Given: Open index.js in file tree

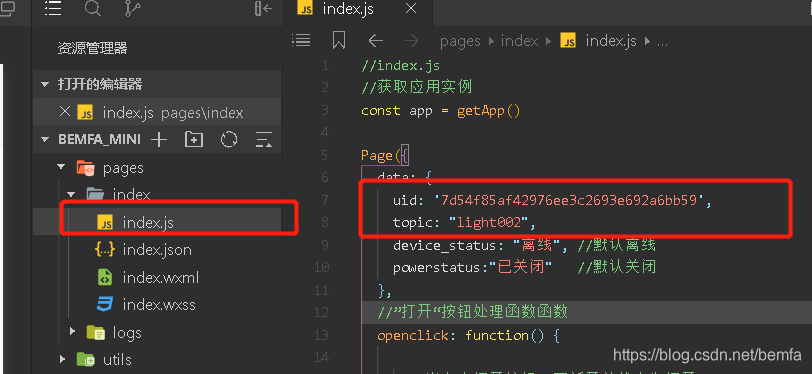Looking at the screenshot, I should coord(148,223).
